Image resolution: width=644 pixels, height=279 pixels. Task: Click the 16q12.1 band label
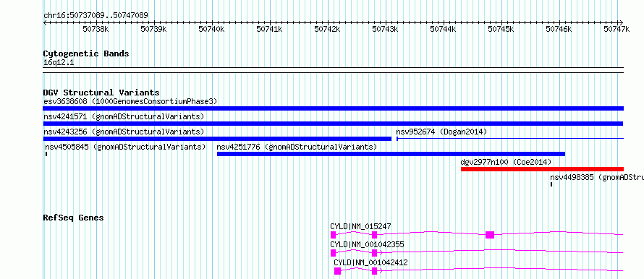pos(59,62)
